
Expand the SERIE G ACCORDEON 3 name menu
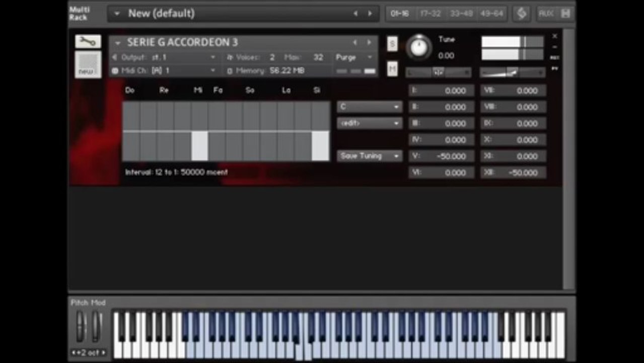[118, 43]
